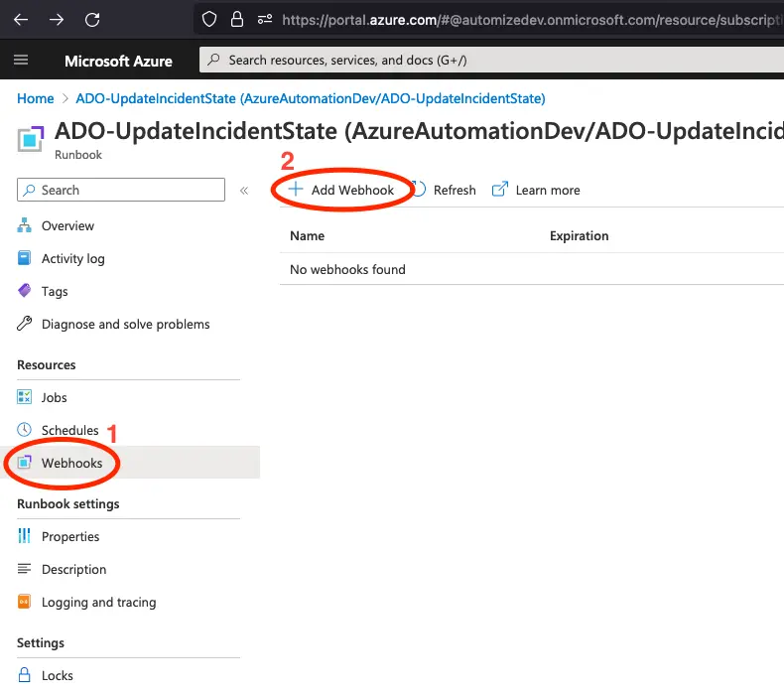Select Webhooks in the sidebar

[71, 463]
